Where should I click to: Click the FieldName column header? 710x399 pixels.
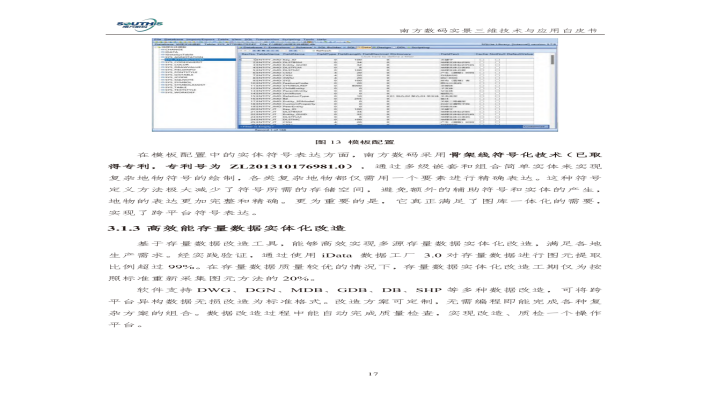pos(293,54)
